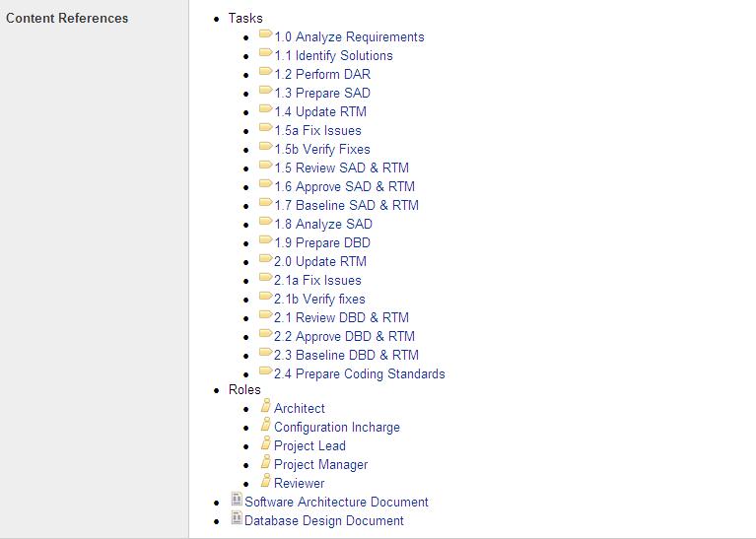
Task: Open the 1.5a Fix Issues link
Action: [317, 131]
